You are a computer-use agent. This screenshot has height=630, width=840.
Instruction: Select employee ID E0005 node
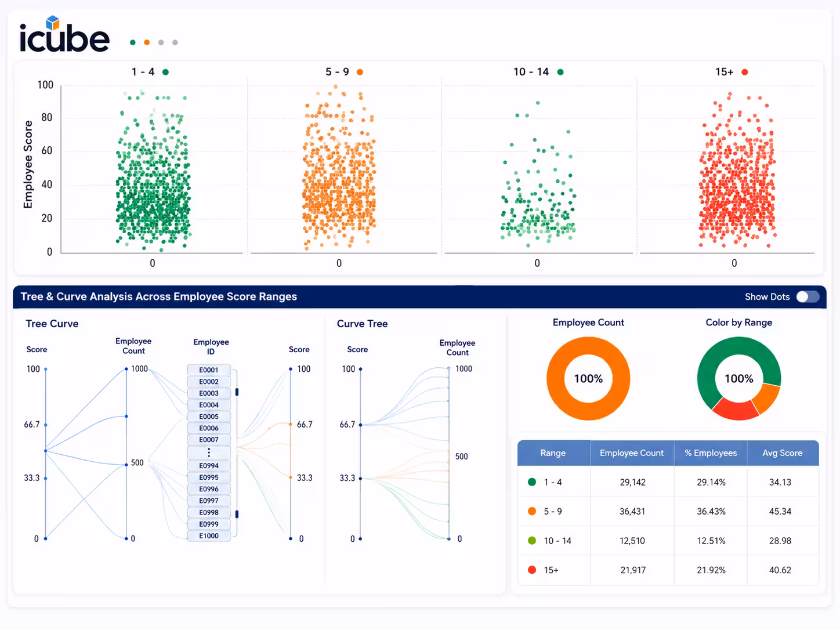(x=209, y=417)
